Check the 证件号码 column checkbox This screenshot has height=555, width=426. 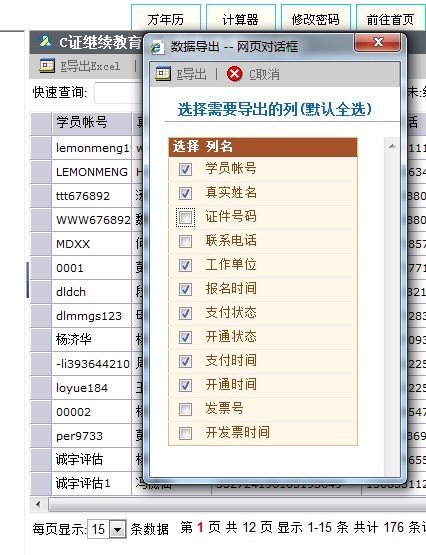pyautogui.click(x=185, y=217)
